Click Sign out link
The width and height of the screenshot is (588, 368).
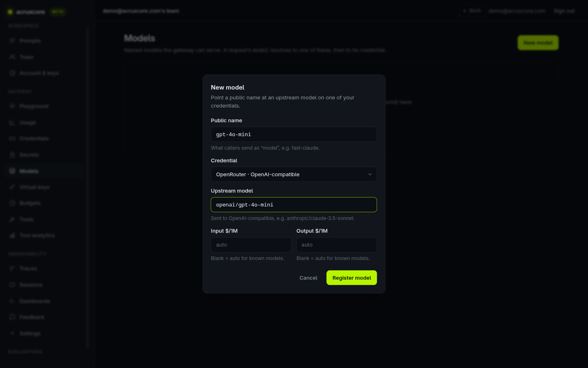coord(564,11)
